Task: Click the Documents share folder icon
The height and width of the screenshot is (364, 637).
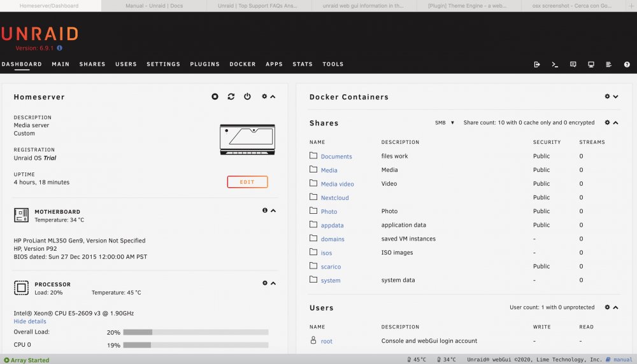Action: (313, 155)
